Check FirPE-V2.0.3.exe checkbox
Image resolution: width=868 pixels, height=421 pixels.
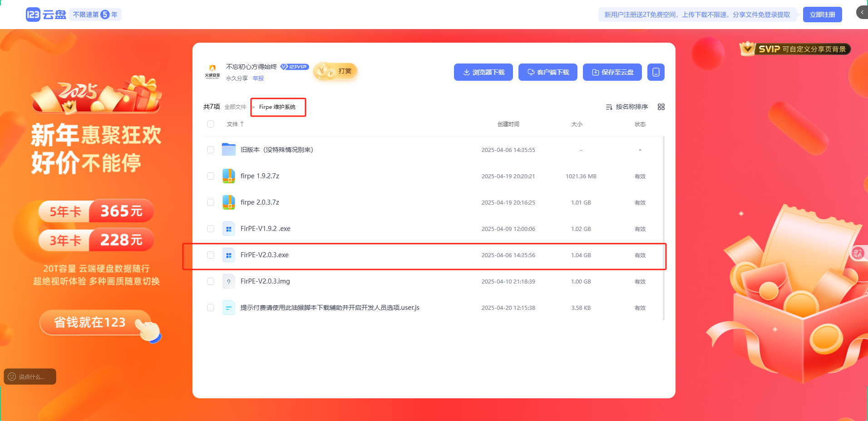[x=211, y=255]
